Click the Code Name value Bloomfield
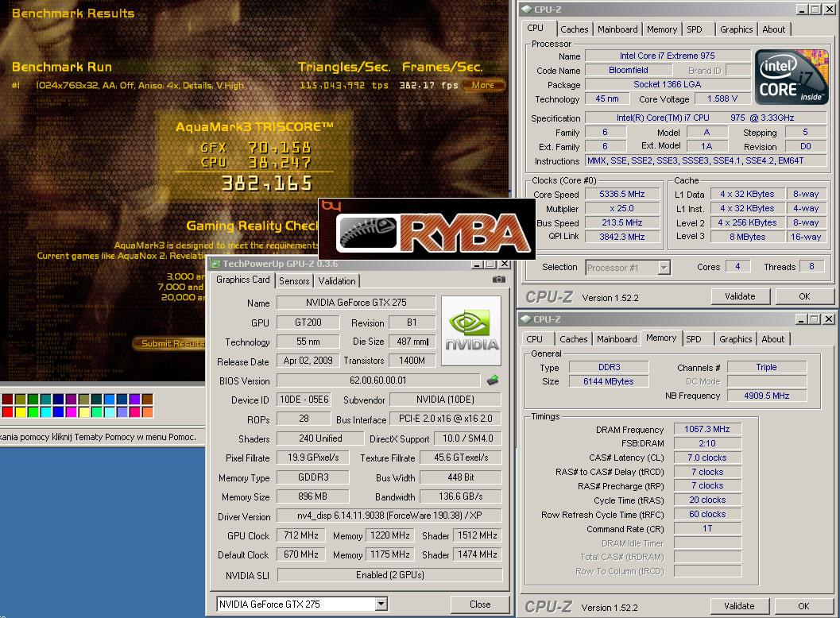Screen dimensions: 840x618 629,70
